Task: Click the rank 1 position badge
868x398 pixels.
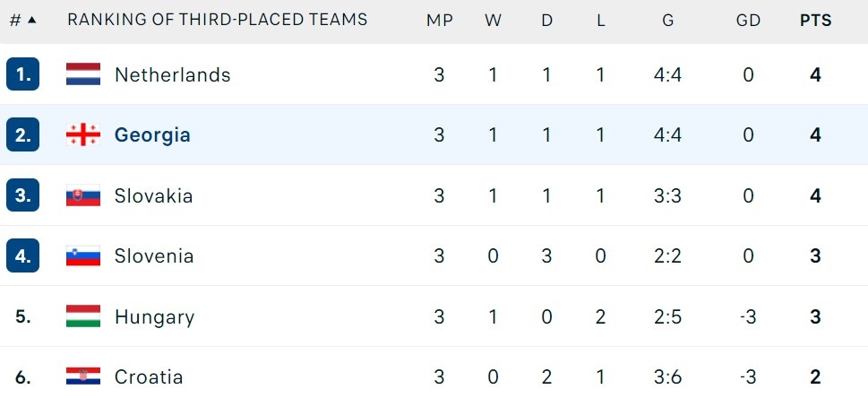Action: [x=22, y=74]
